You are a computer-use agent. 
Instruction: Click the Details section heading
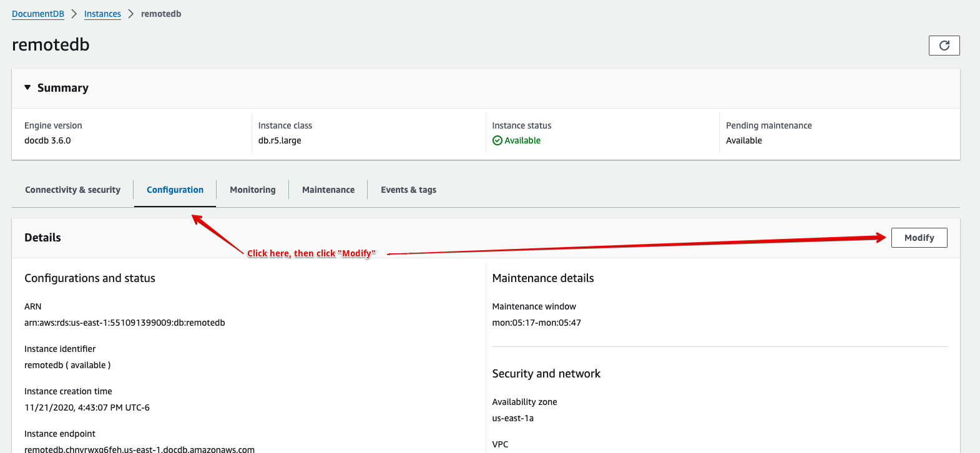(x=42, y=238)
